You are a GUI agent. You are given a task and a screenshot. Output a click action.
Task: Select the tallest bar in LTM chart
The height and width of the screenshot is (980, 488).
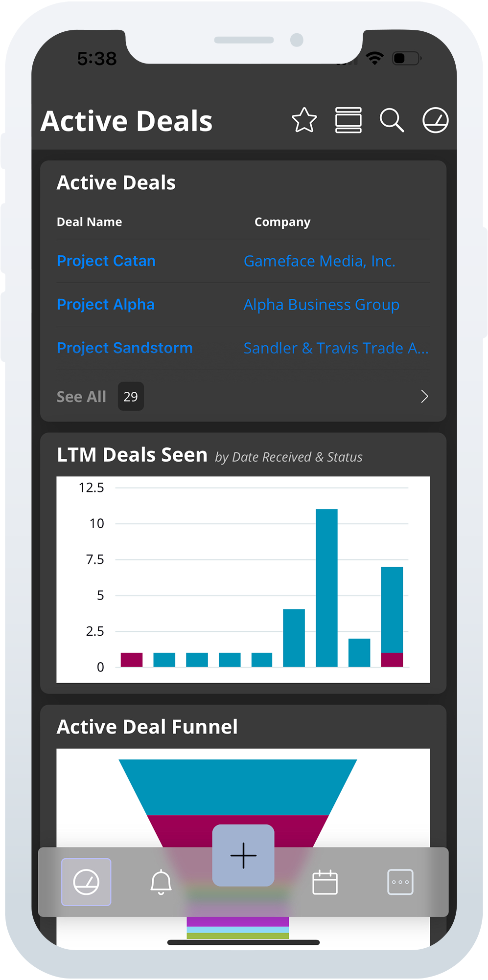326,587
